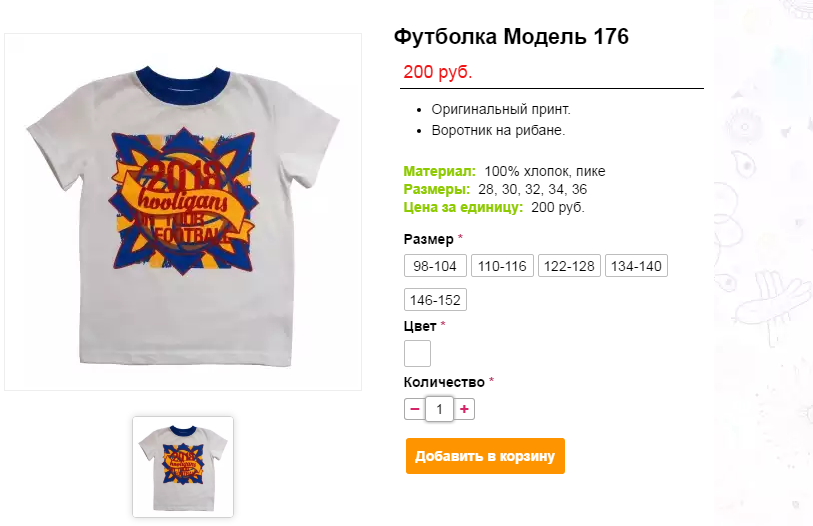Image resolution: width=813 pixels, height=526 pixels.
Task: Choose the 110-116 size option
Action: [x=502, y=266]
